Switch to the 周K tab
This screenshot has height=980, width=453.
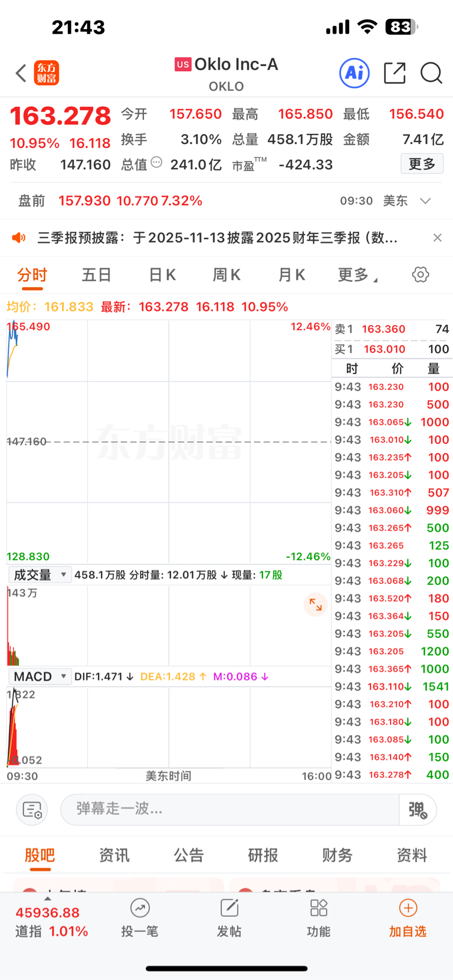click(226, 275)
